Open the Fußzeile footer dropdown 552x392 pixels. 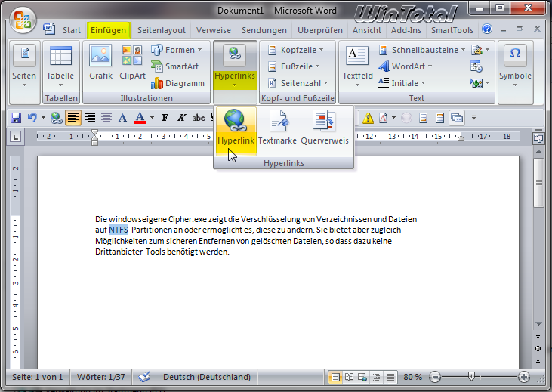293,66
